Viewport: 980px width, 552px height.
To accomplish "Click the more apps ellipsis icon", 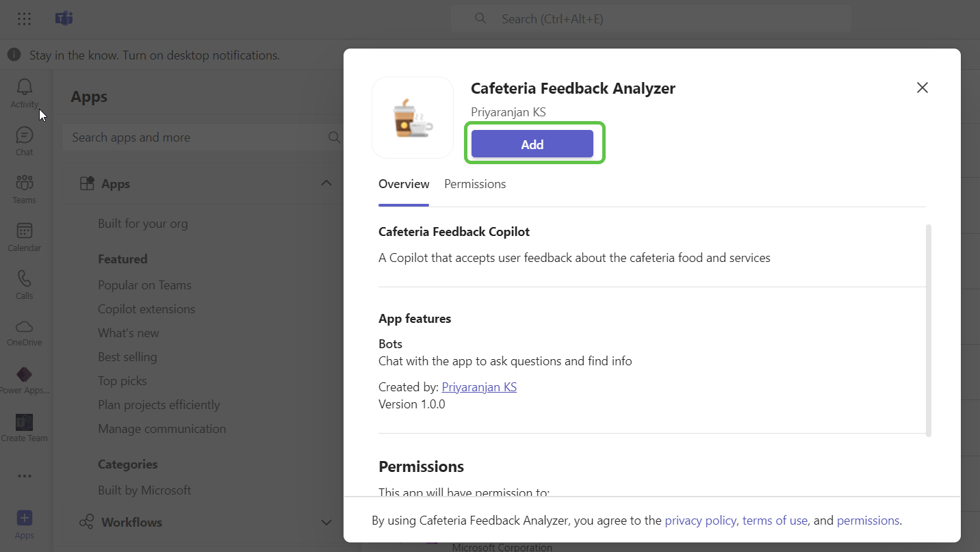I will coord(25,476).
